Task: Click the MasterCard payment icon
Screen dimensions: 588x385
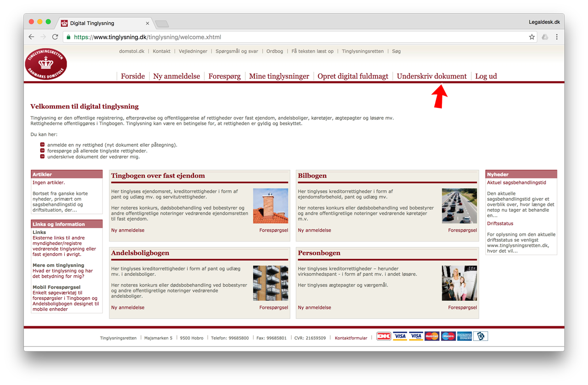Action: (432, 336)
